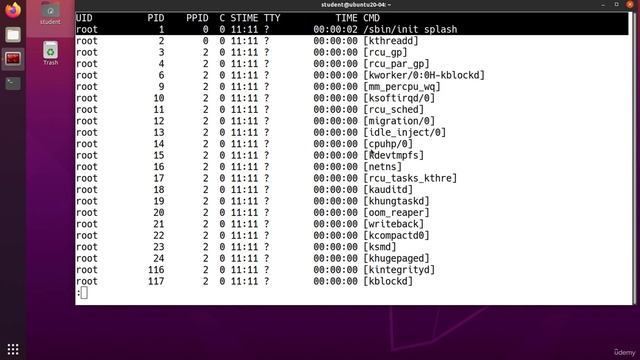Minimize the terminal window
640x360 pixels.
(603, 4)
